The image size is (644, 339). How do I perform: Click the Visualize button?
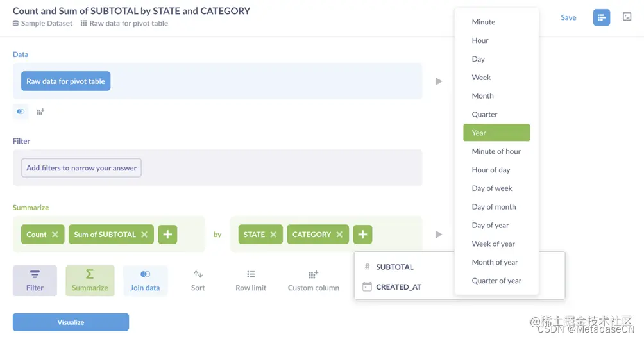71,322
